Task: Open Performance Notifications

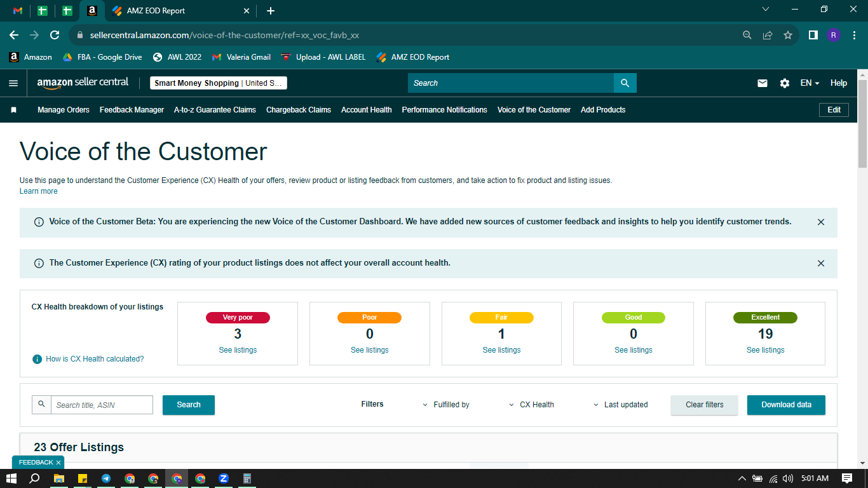Action: [x=445, y=110]
